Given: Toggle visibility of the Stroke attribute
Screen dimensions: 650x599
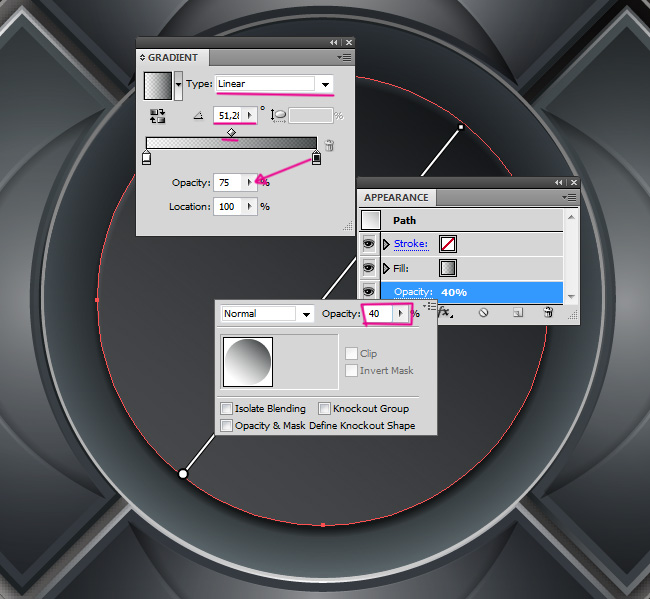Looking at the screenshot, I should 369,243.
